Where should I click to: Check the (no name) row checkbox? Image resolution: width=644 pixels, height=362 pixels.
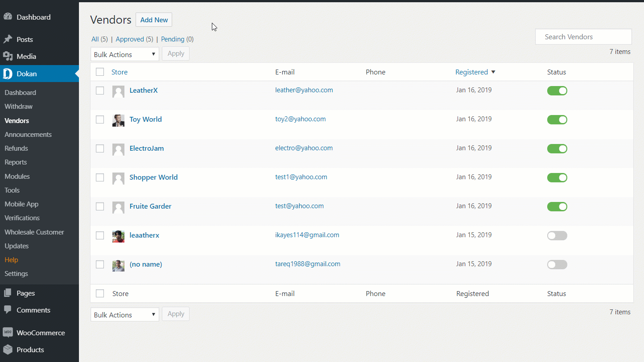pos(100,264)
